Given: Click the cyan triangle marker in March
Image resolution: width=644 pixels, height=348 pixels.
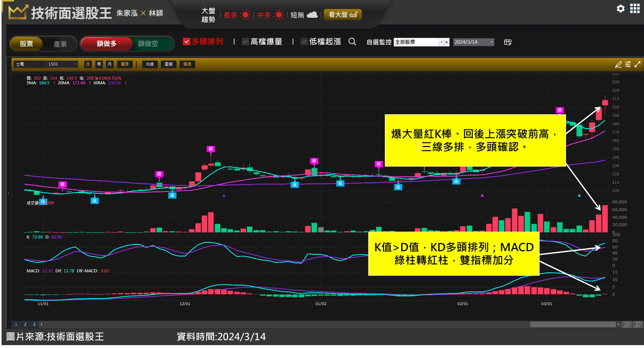Looking at the screenshot, I should [x=579, y=195].
